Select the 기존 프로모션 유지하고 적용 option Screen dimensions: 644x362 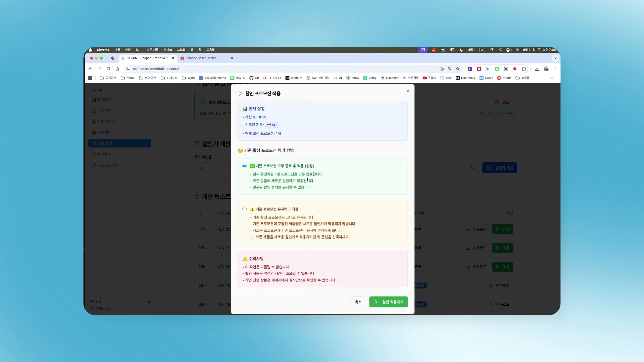click(x=244, y=209)
